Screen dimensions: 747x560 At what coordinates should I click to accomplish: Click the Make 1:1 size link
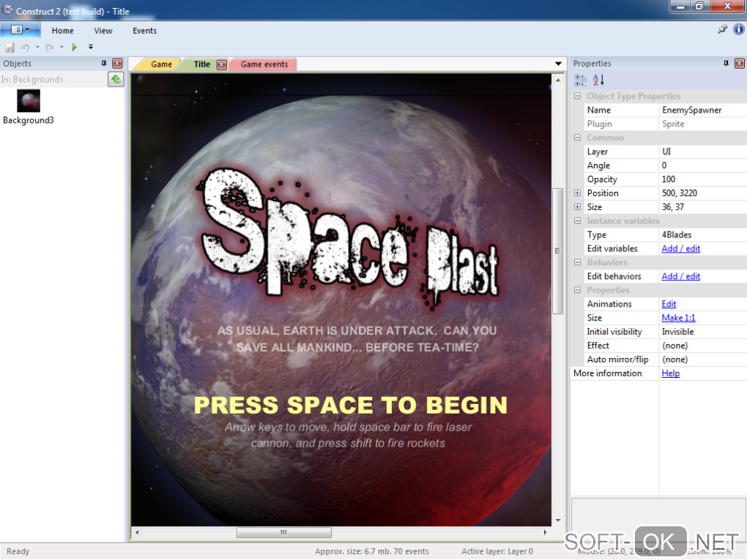click(x=678, y=318)
